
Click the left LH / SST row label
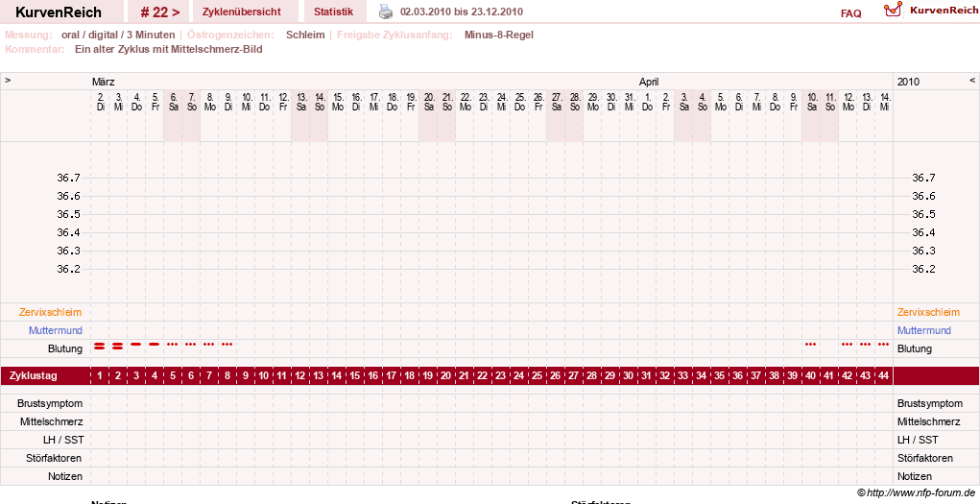click(63, 440)
